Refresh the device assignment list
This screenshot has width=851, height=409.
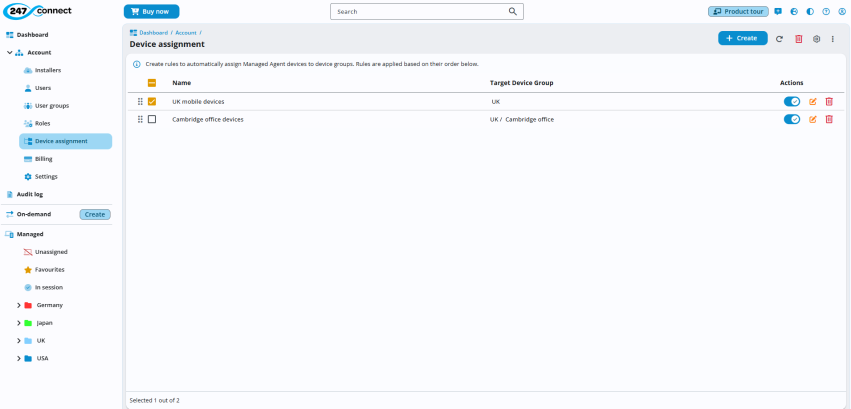tap(779, 39)
